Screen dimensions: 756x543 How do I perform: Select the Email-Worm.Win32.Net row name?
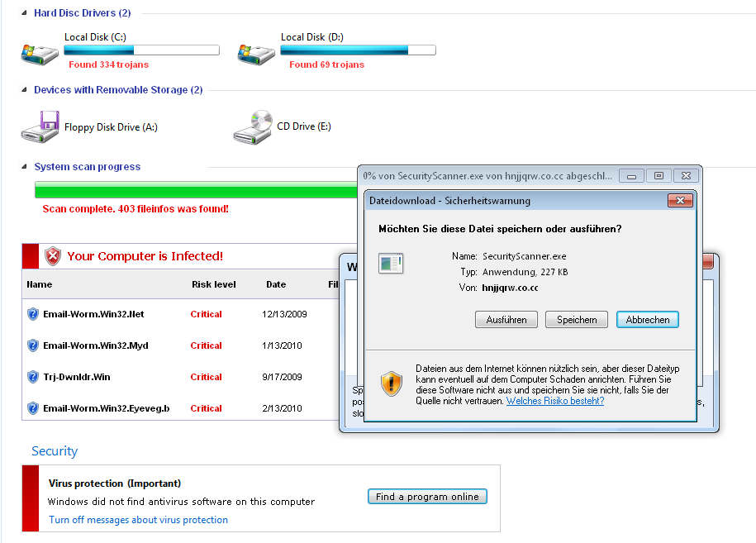[93, 314]
